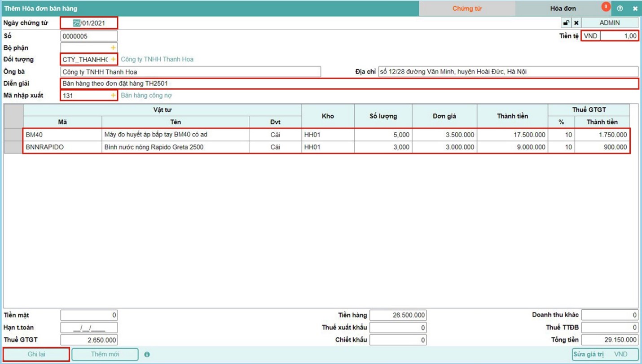Open the help question mark icon
The height and width of the screenshot is (364, 642).
coord(620,9)
